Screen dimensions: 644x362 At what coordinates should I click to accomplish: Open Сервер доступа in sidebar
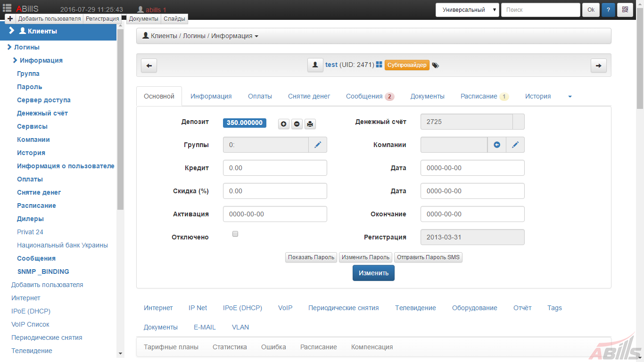(44, 100)
